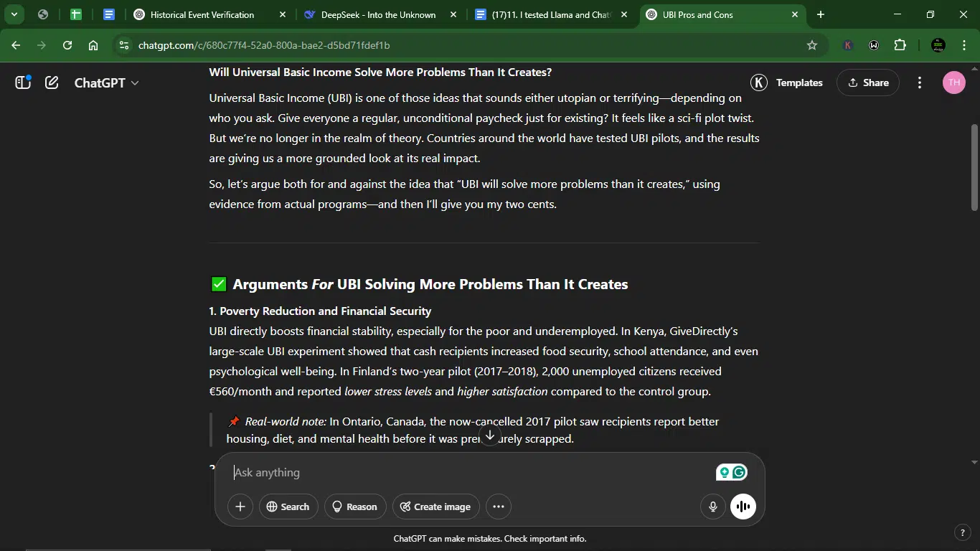Viewport: 980px width, 551px height.
Task: Bookmark this page with the star icon
Action: [x=812, y=45]
